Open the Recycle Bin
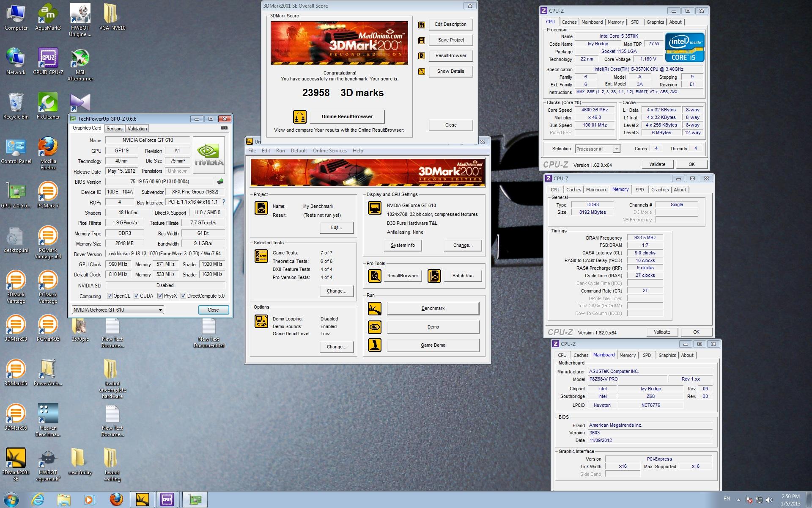Viewport: 812px width, 508px height. coord(16,106)
